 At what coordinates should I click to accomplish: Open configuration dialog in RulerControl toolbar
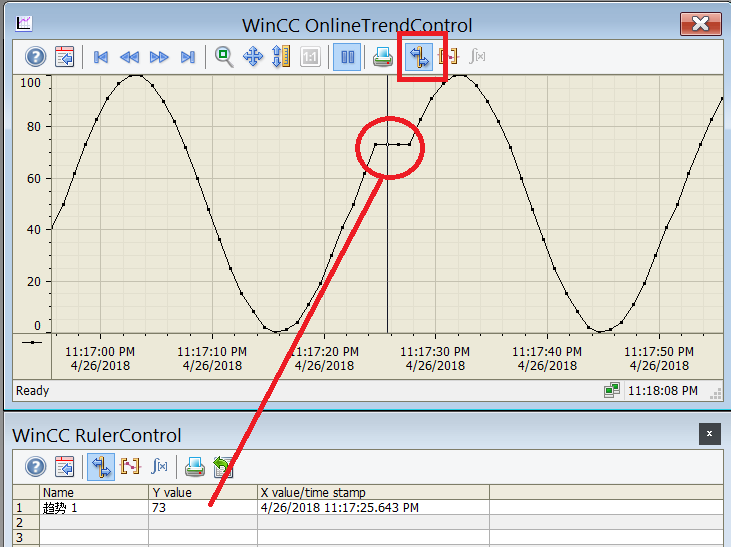click(64, 466)
